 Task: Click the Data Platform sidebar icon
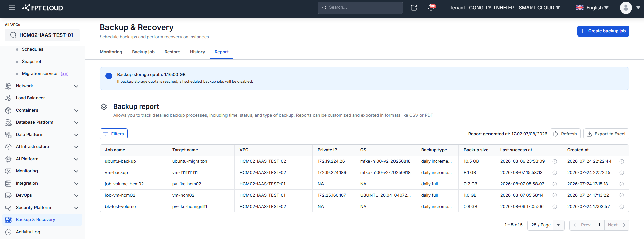click(x=8, y=135)
